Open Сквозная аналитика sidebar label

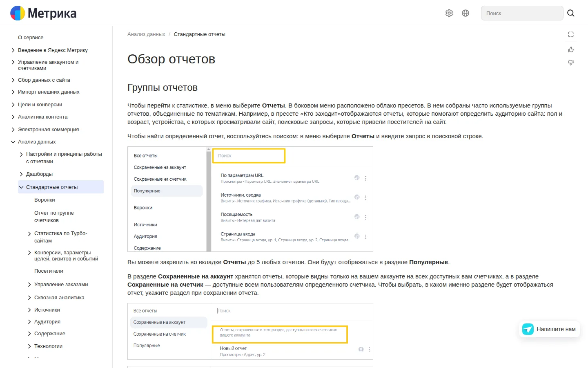click(59, 298)
